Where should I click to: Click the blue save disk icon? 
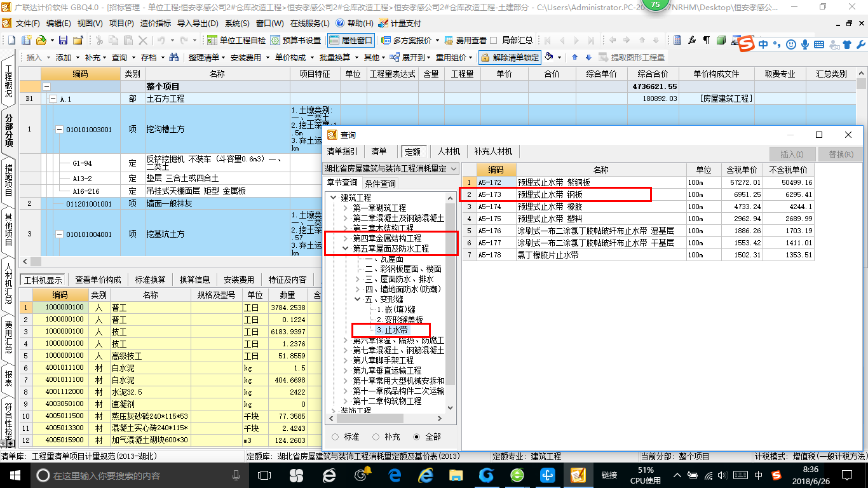pos(63,40)
